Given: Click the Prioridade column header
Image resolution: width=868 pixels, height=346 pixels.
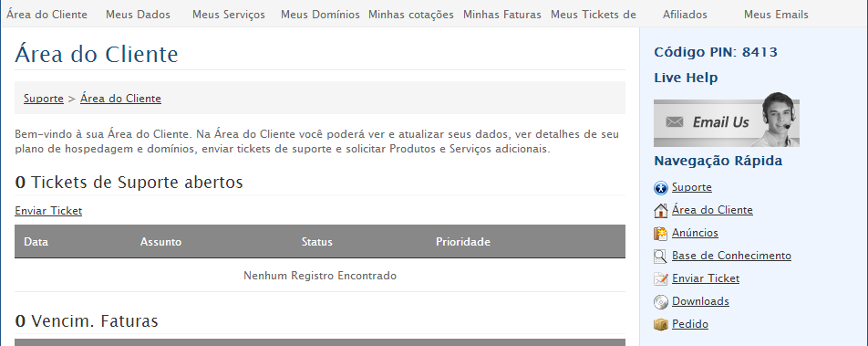Looking at the screenshot, I should click(x=463, y=242).
